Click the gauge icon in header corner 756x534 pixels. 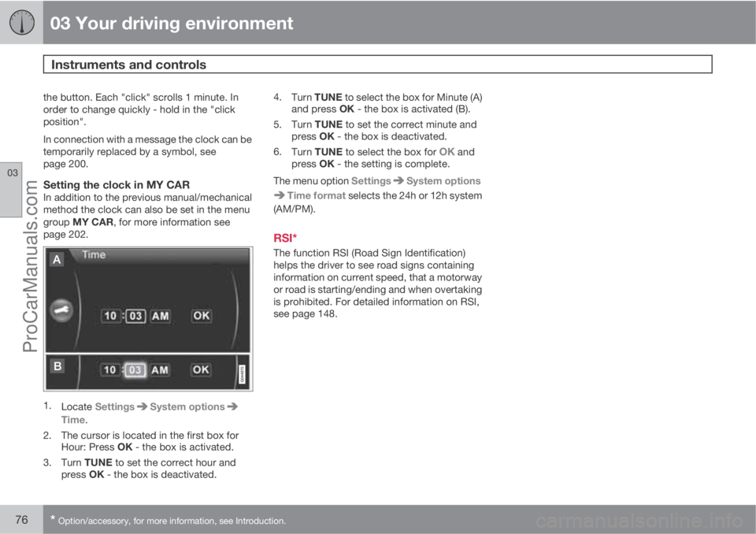[22, 23]
